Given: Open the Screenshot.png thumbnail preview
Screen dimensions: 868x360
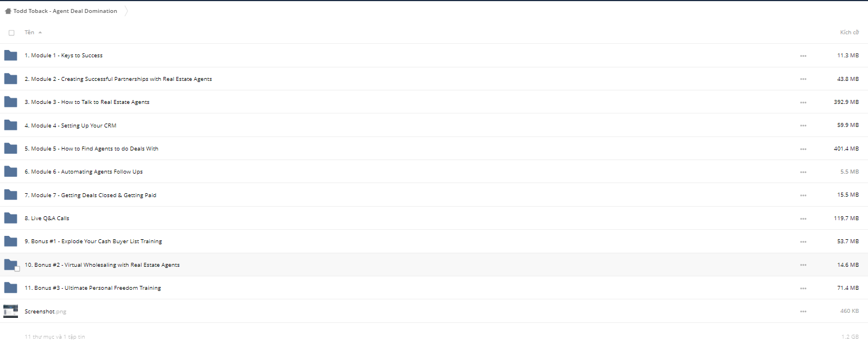Looking at the screenshot, I should [x=11, y=311].
